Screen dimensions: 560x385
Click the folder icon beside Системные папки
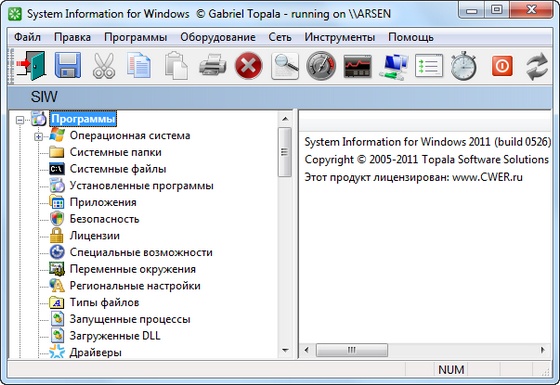pyautogui.click(x=57, y=152)
